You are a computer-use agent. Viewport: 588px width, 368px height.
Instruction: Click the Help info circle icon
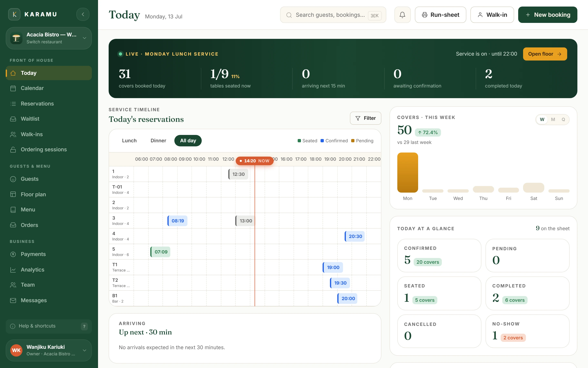(x=13, y=326)
